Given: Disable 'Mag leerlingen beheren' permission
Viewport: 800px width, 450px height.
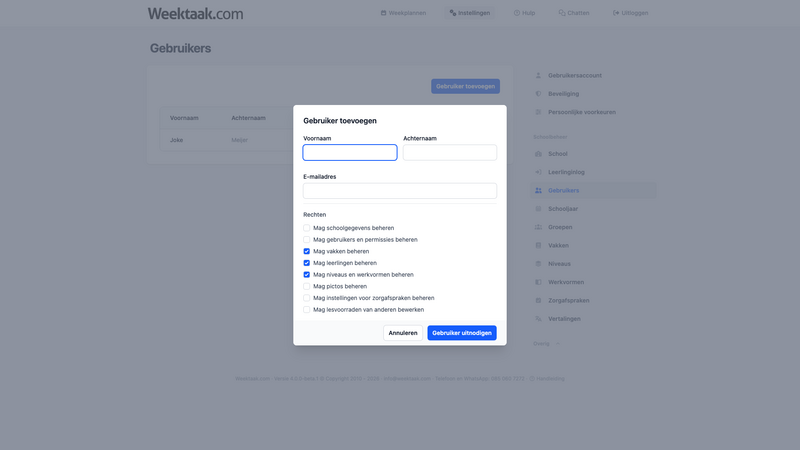Looking at the screenshot, I should point(307,263).
